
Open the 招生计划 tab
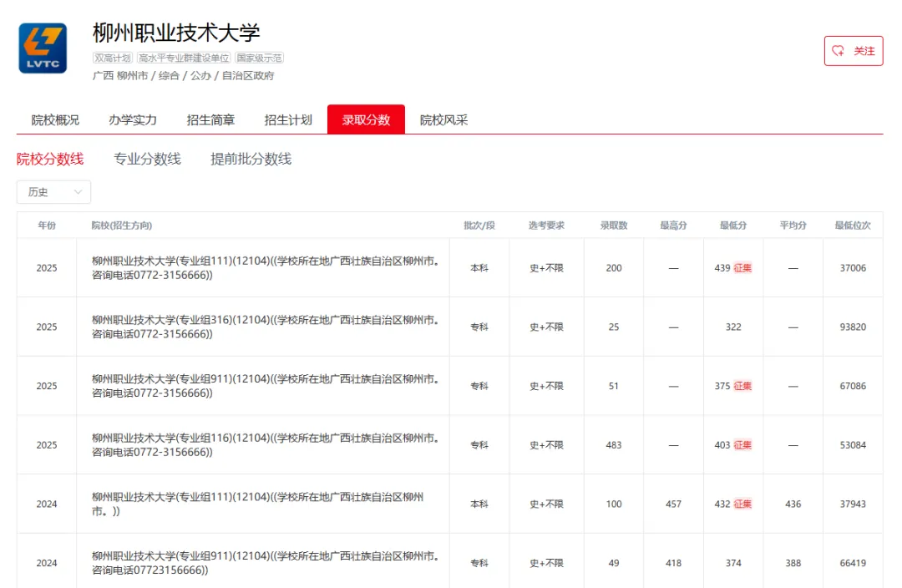pyautogui.click(x=288, y=119)
